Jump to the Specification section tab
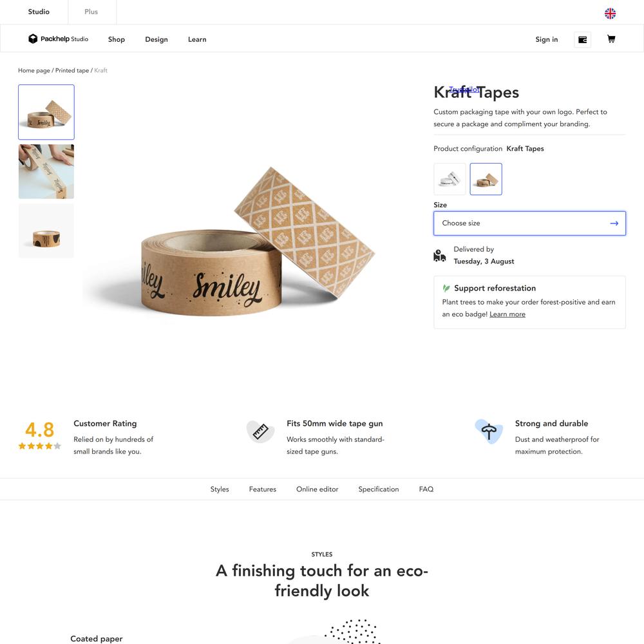Viewport: 644px width, 644px height. pos(378,489)
